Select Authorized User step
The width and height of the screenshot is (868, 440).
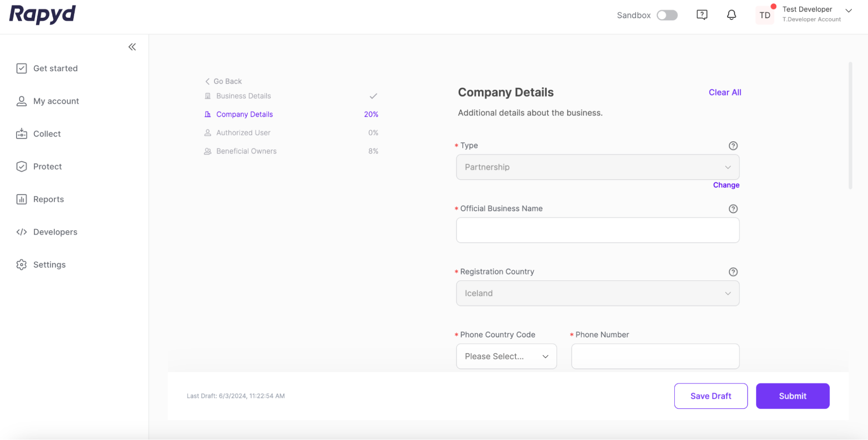[x=243, y=133]
